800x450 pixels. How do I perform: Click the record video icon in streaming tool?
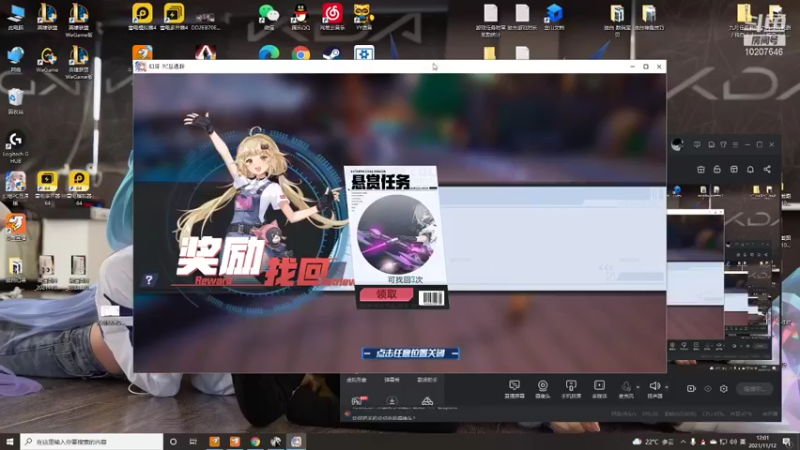(x=691, y=388)
